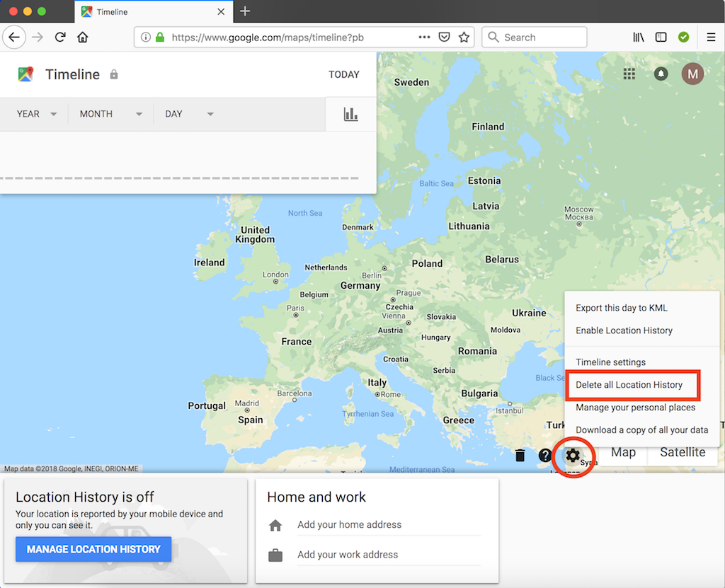Screen dimensions: 725x588
Task: Toggle the browser sidebar icon
Action: pos(661,37)
